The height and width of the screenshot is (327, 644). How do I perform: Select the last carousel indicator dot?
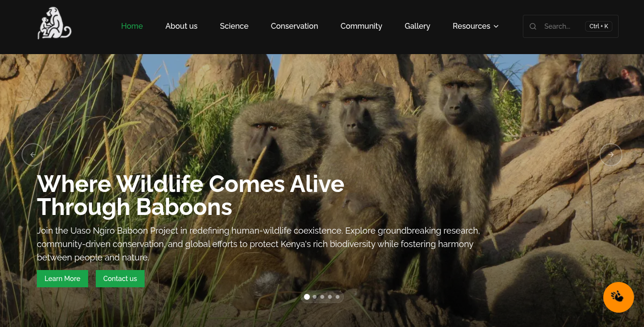338,297
